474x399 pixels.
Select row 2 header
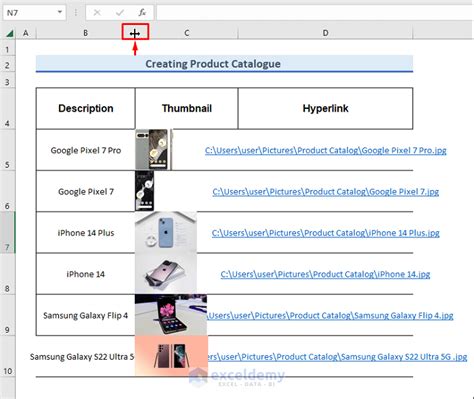click(x=7, y=64)
